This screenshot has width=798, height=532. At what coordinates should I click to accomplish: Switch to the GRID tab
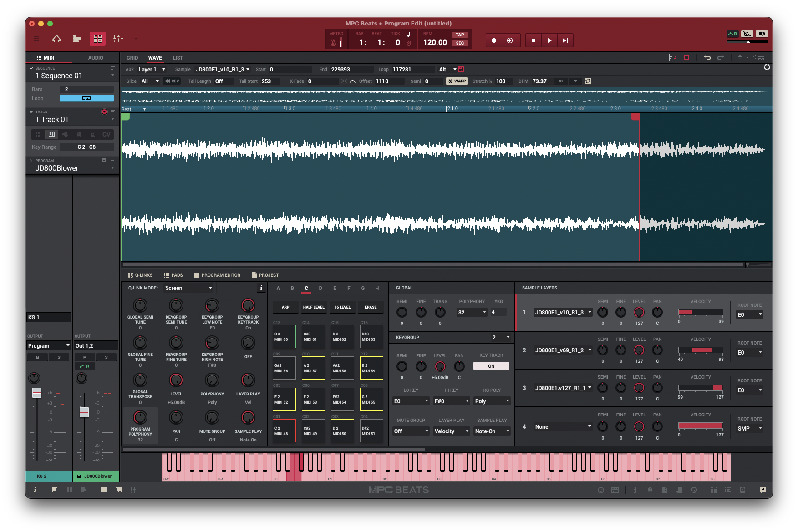(132, 58)
